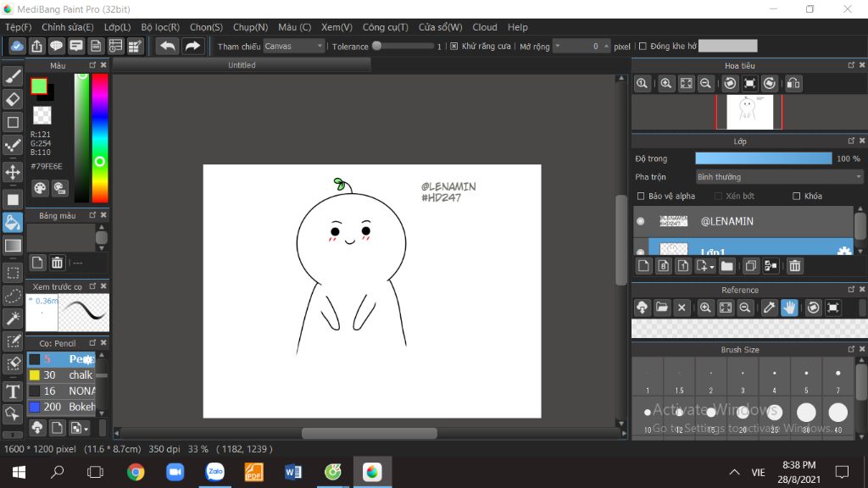Select the transparent color swatch

(x=42, y=115)
